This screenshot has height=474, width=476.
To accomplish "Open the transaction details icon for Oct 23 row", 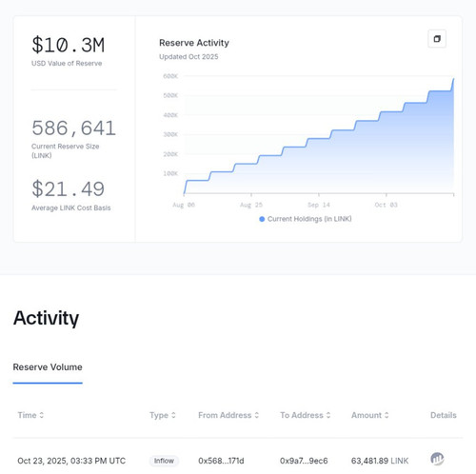I will 437,459.
